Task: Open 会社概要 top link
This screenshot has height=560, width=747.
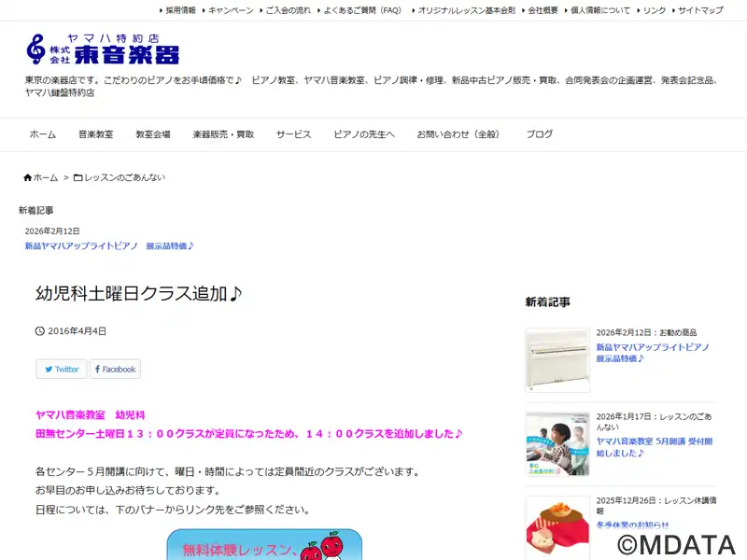Action: coord(543,10)
